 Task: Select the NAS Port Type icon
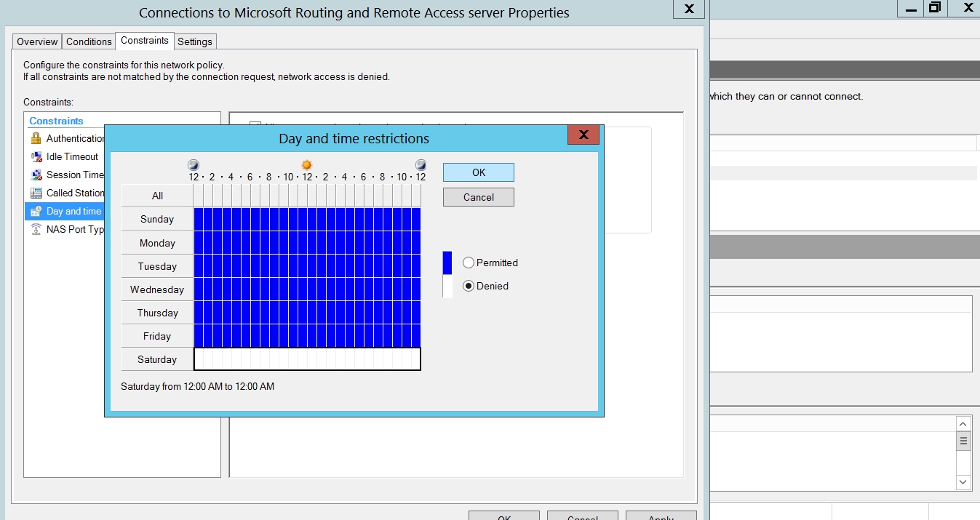point(36,229)
